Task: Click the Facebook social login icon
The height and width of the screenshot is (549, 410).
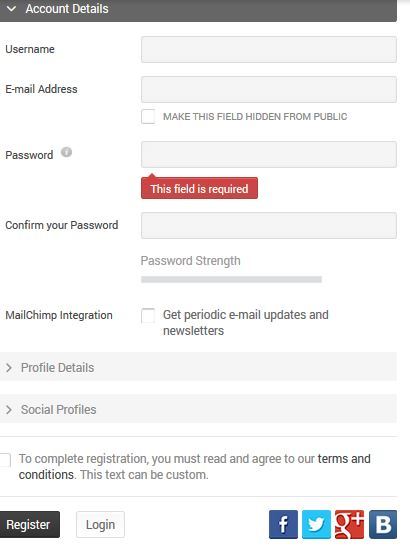Action: coord(283,524)
